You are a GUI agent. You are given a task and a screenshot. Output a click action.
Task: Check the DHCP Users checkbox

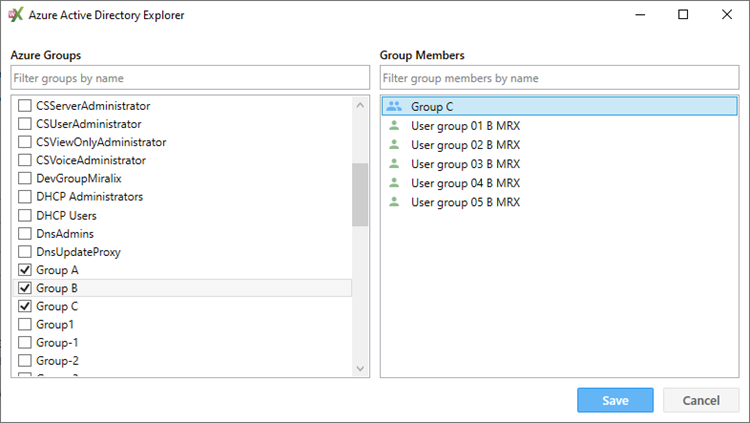[x=25, y=215]
